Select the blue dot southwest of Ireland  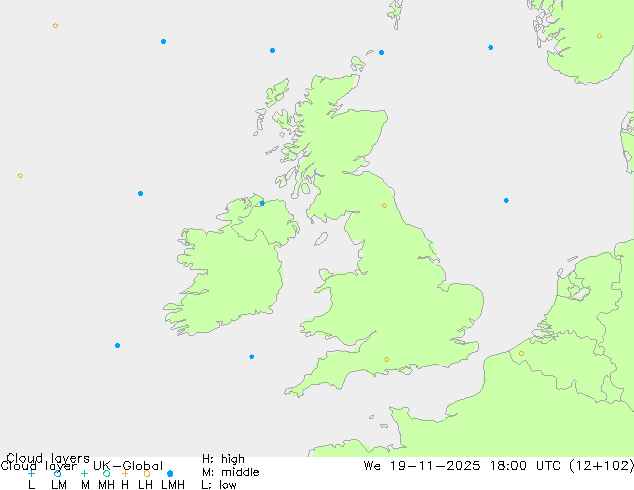[117, 346]
